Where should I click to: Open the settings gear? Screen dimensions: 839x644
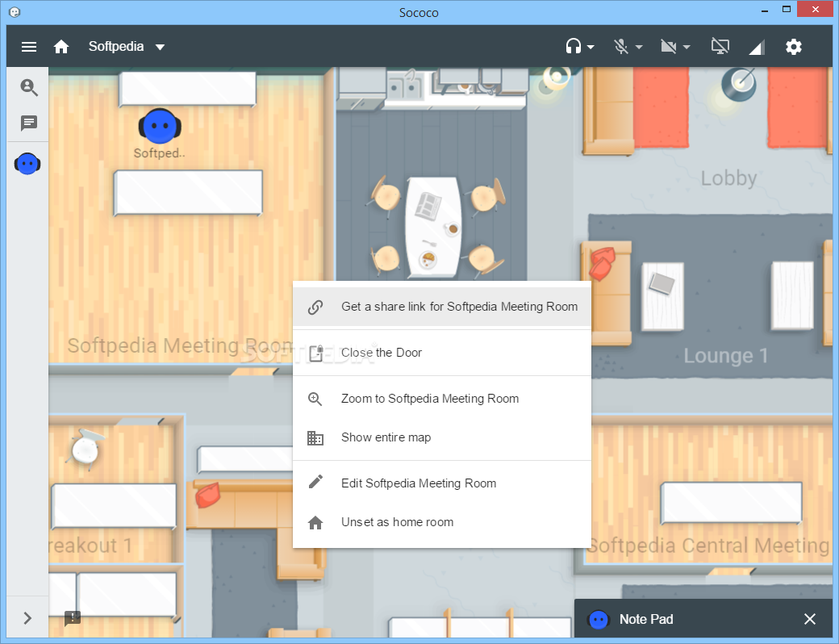(x=794, y=47)
